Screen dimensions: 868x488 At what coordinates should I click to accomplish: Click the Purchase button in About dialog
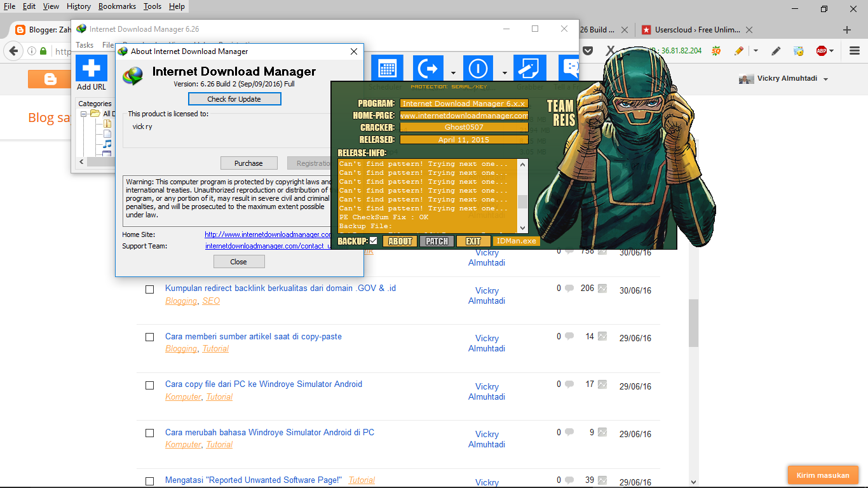[248, 163]
